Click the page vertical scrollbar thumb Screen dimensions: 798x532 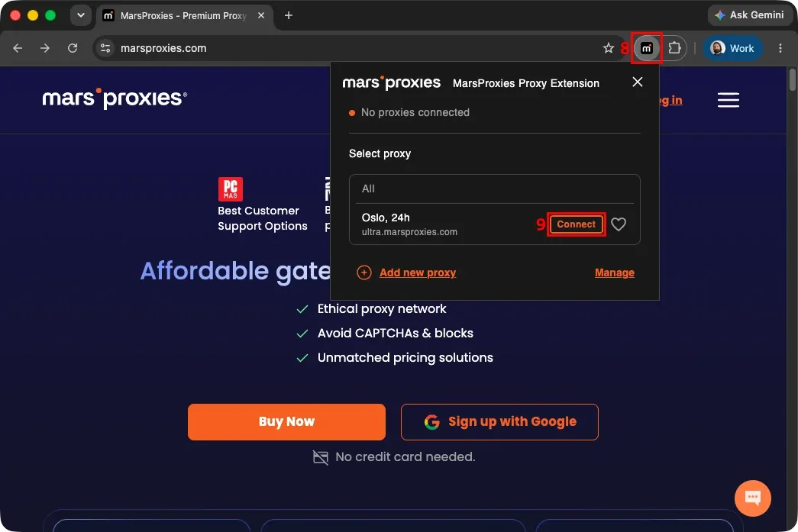(793, 80)
